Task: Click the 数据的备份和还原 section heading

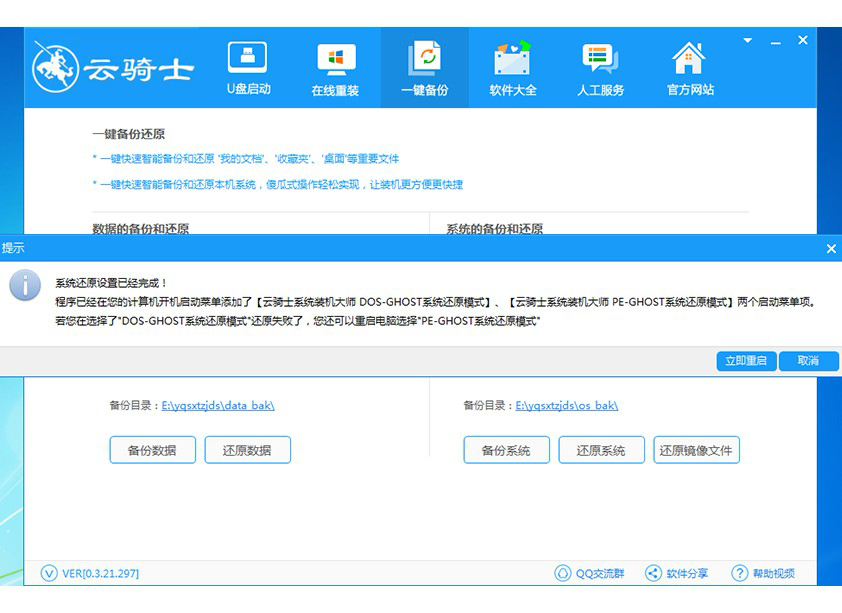Action: click(141, 229)
